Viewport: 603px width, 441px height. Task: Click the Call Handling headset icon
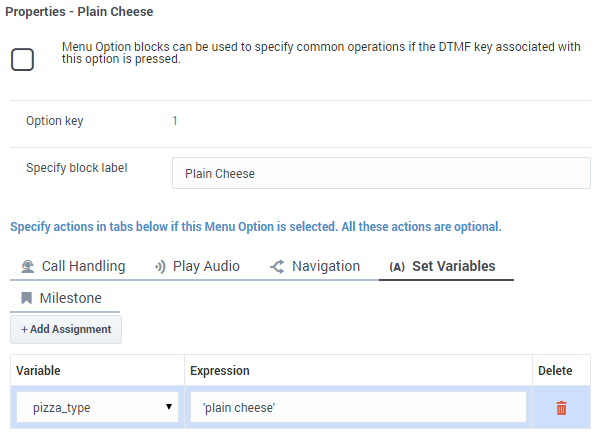28,266
